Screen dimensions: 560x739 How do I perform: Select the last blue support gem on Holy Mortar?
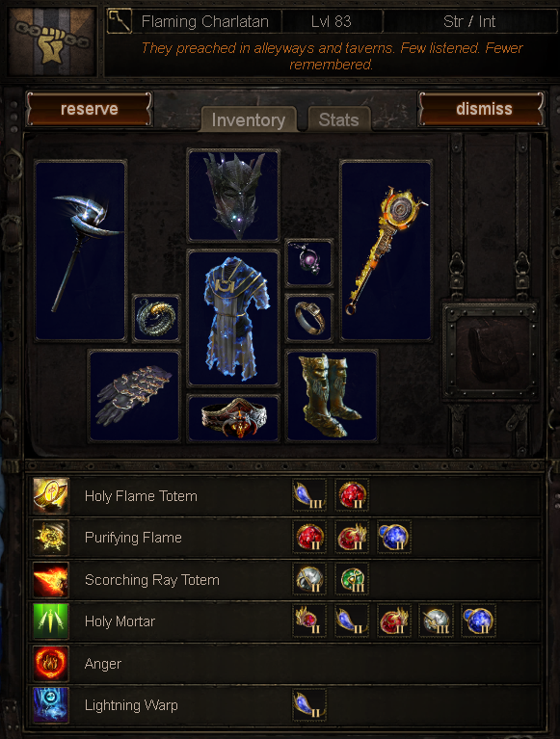tap(478, 620)
